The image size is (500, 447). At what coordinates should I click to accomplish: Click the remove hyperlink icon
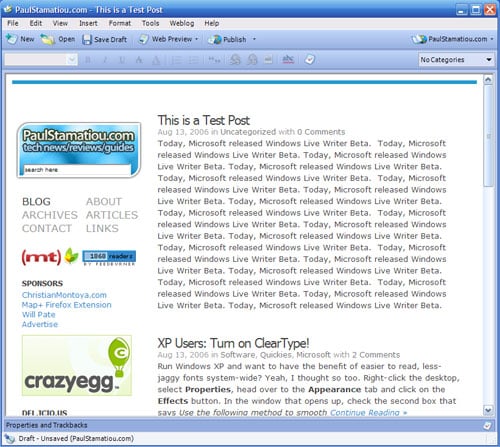(x=252, y=60)
